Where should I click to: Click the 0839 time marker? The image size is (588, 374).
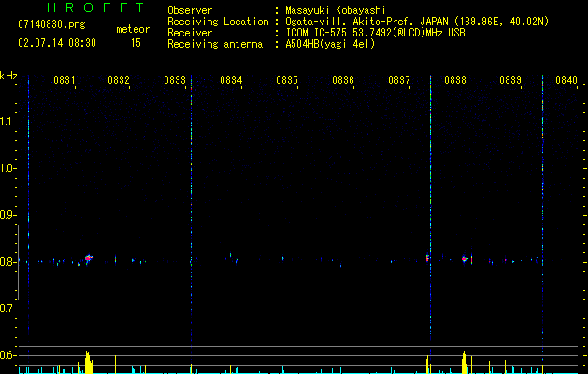510,80
